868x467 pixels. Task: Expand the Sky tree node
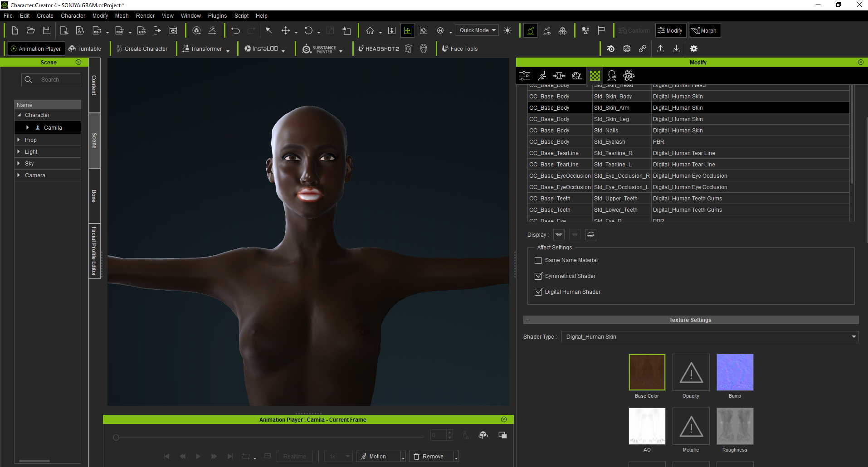point(19,164)
